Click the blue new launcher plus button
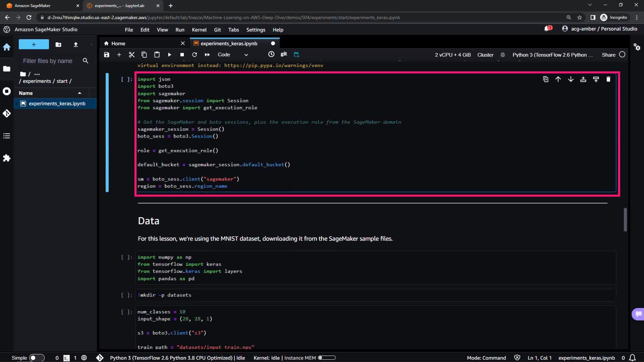 point(34,45)
